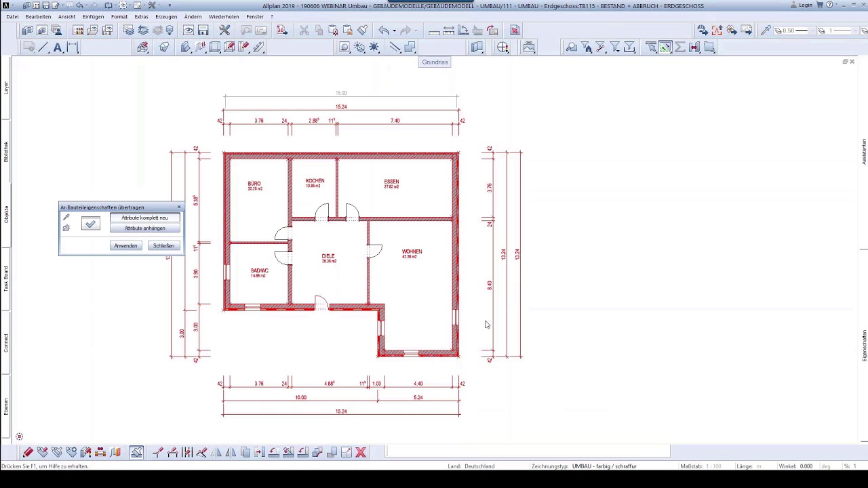Select the Grundriss view tab
The height and width of the screenshot is (488, 868).
[x=435, y=62]
